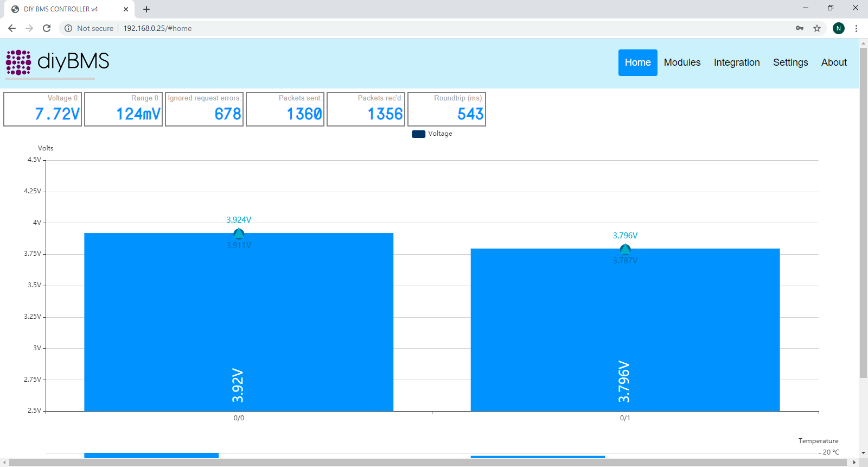Open the Chrome profile avatar
868x467 pixels.
[x=839, y=28]
